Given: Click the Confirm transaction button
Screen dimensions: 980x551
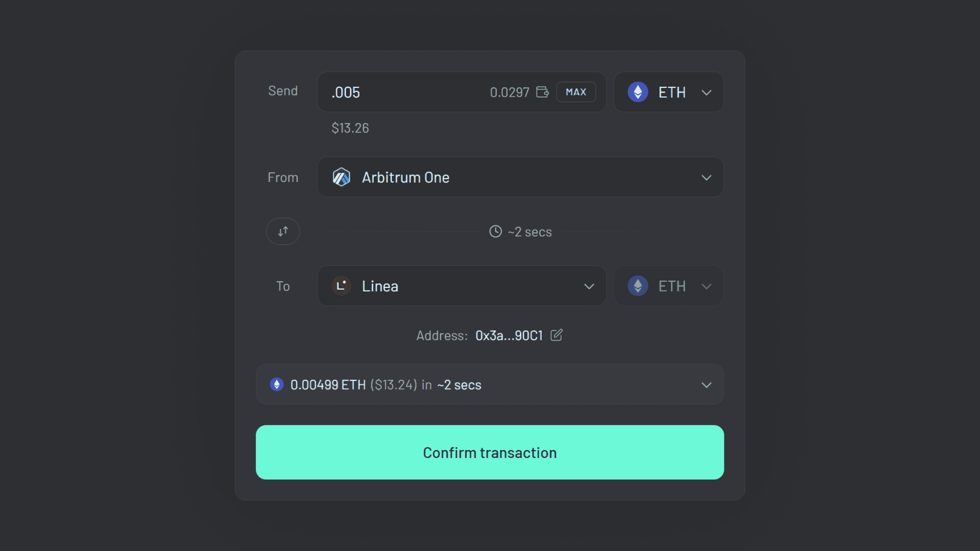Looking at the screenshot, I should 490,452.
